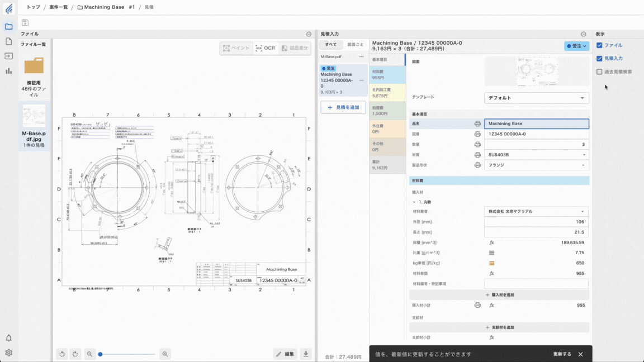Viewport: 644px width, 362px height.
Task: Select the 社内加工費 section tab
Action: pyautogui.click(x=387, y=93)
